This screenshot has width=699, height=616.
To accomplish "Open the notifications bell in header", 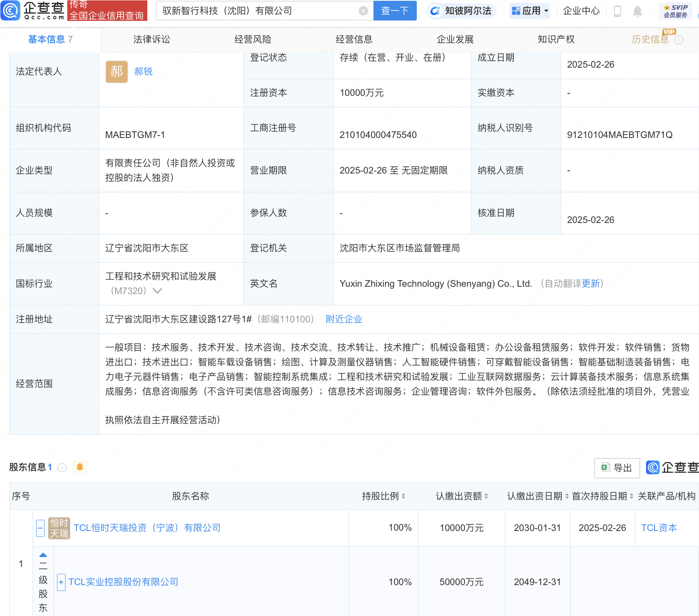I will (638, 11).
